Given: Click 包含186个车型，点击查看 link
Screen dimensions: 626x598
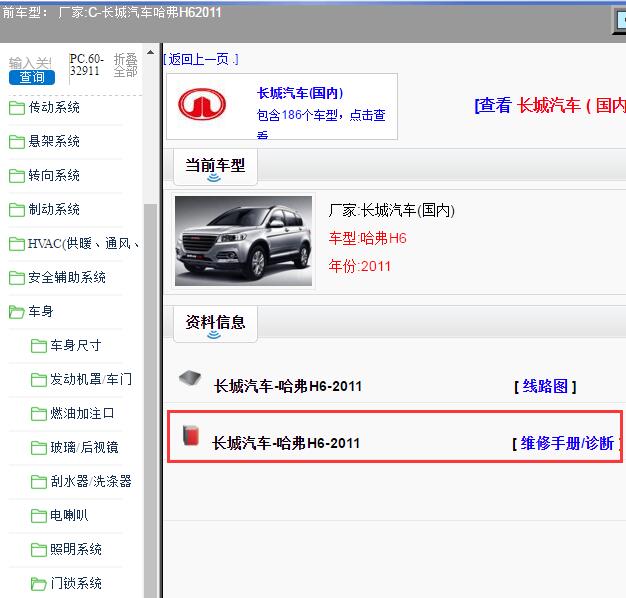Looking at the screenshot, I should (321, 122).
